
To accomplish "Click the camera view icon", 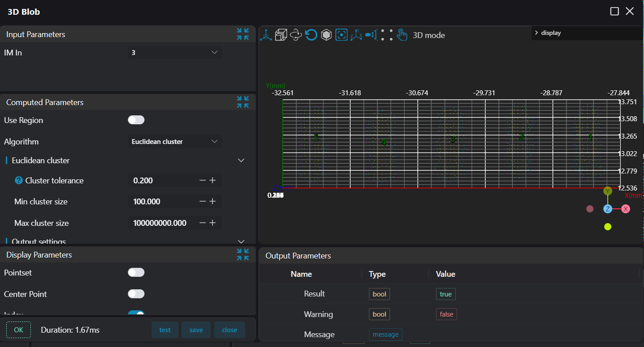I will [x=371, y=35].
